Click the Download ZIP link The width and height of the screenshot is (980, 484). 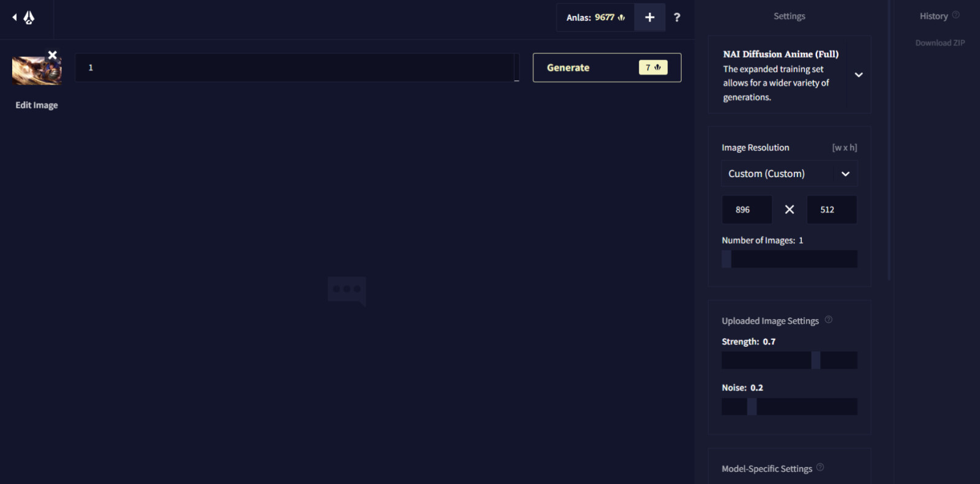click(x=940, y=43)
